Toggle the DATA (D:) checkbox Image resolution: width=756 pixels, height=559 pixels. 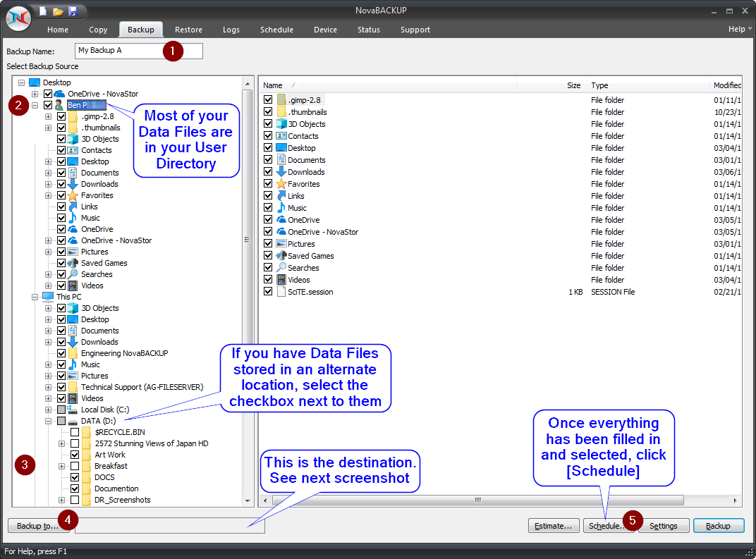click(61, 421)
